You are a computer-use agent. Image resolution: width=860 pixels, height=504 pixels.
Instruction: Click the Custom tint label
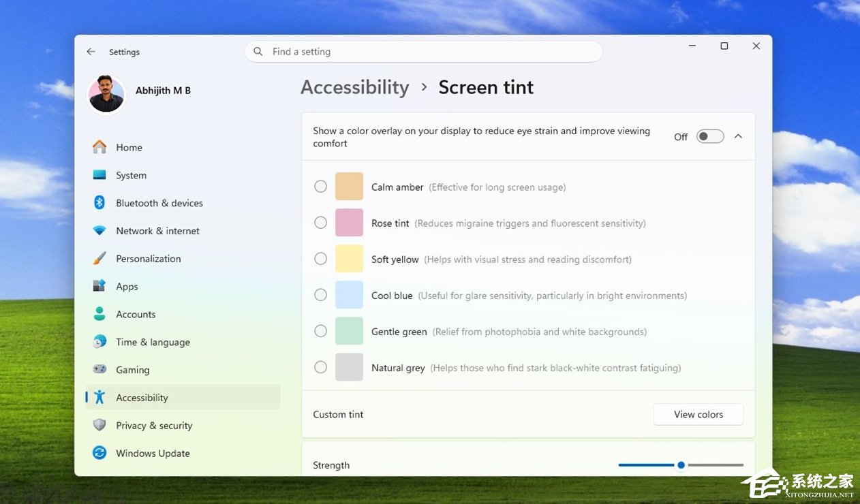click(x=338, y=414)
